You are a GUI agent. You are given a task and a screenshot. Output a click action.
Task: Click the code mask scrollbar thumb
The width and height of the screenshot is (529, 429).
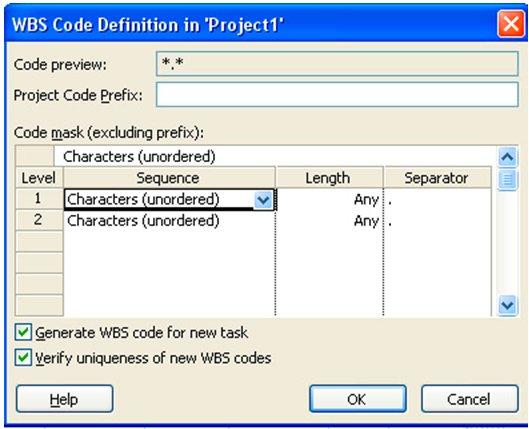[x=508, y=179]
